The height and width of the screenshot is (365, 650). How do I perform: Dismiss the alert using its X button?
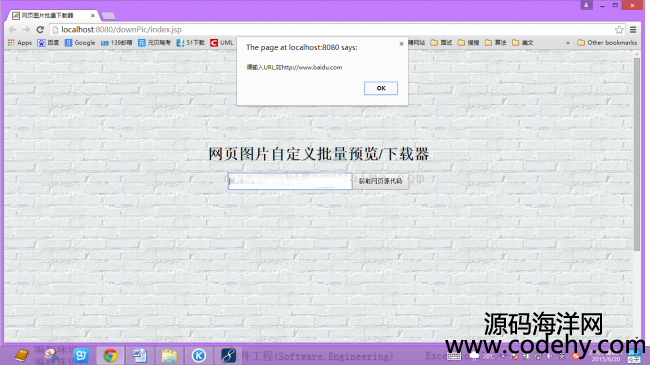point(401,44)
